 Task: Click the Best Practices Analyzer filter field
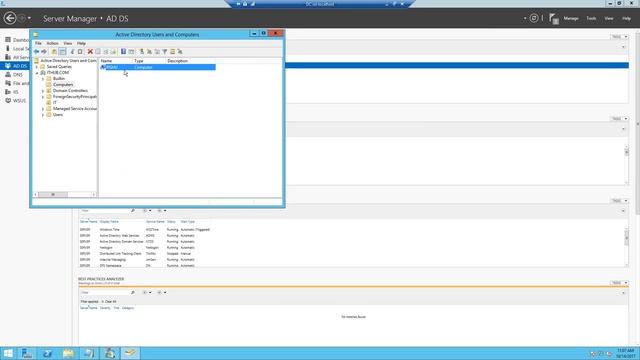[105, 293]
